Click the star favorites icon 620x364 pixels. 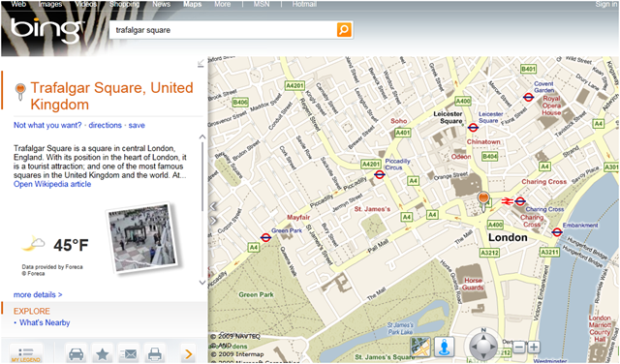tap(103, 353)
